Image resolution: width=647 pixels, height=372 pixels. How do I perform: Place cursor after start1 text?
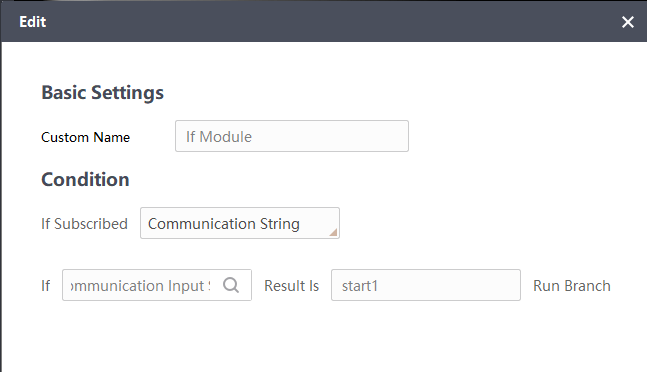click(379, 285)
